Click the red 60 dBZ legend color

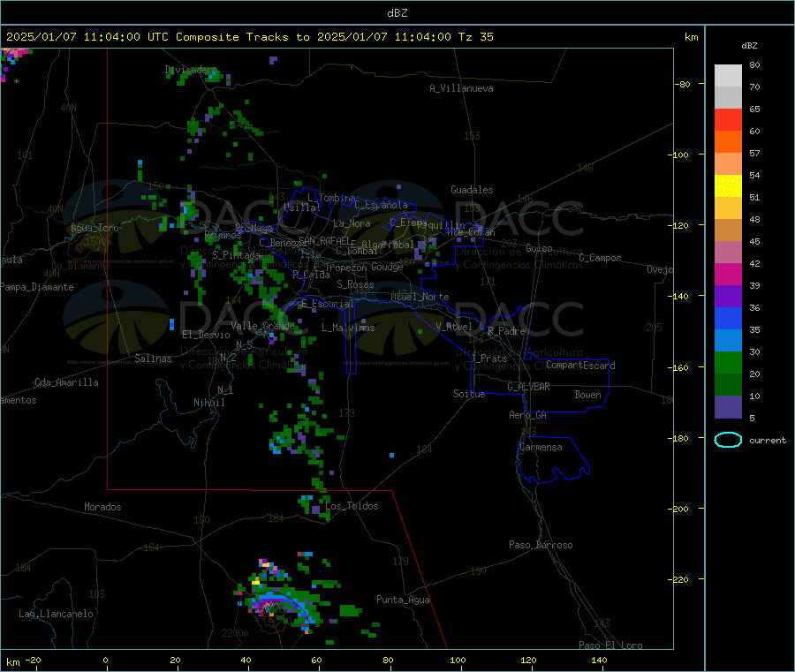(728, 119)
